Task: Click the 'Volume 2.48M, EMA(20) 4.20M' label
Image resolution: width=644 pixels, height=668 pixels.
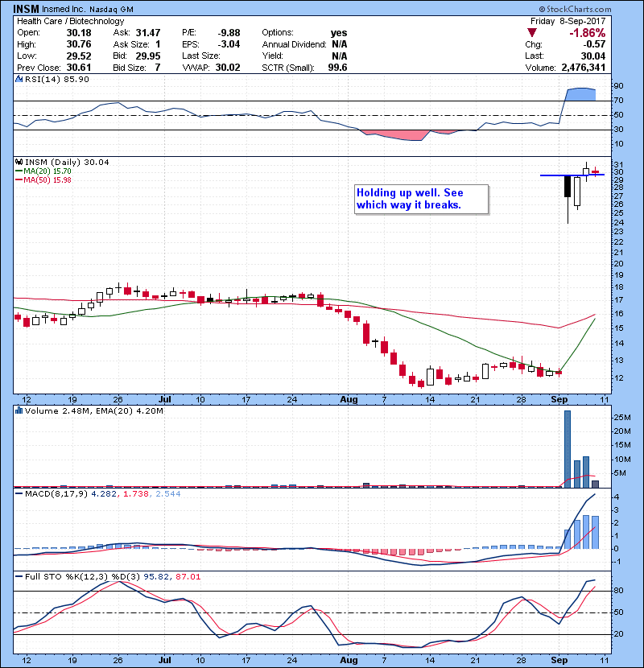Action: 93,410
